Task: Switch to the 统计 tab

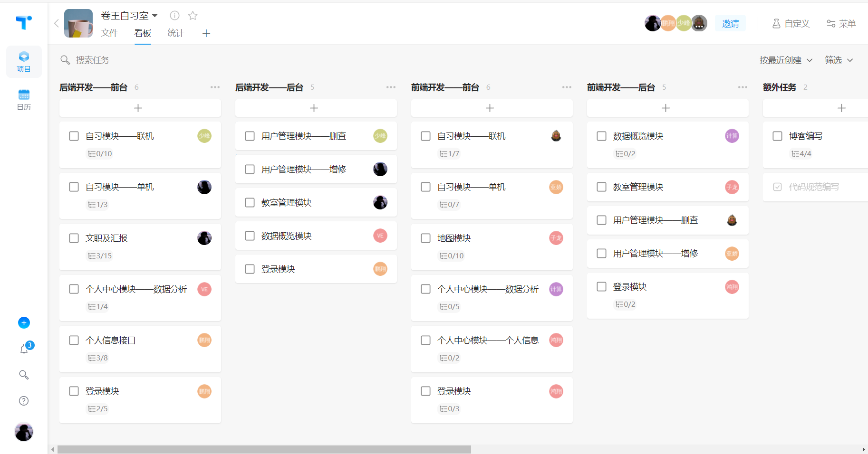Action: [x=176, y=33]
